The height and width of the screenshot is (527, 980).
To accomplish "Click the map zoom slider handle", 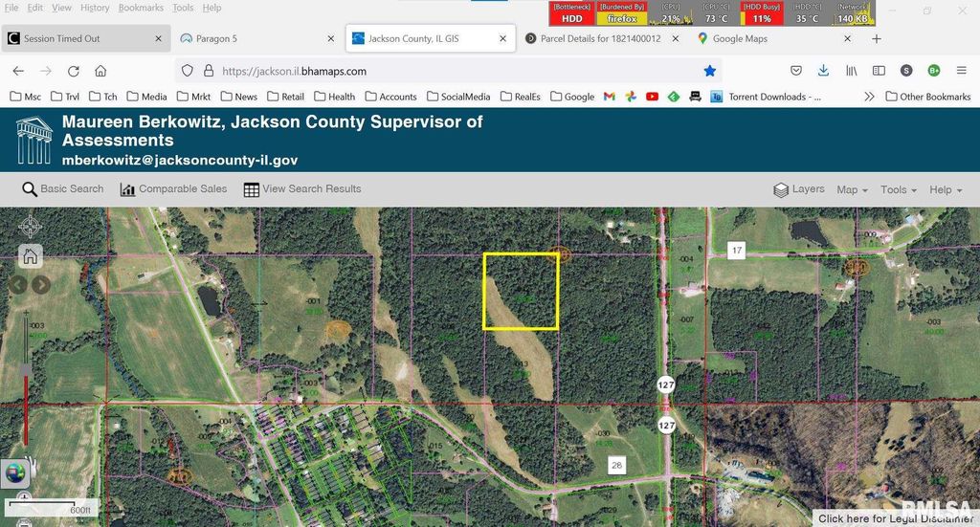I will coord(26,369).
